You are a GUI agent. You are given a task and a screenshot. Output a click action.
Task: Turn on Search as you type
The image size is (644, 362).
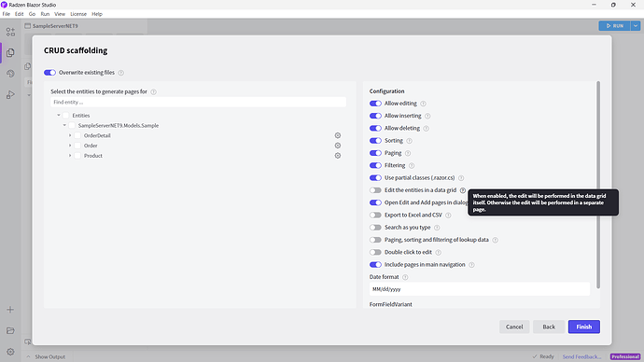375,228
